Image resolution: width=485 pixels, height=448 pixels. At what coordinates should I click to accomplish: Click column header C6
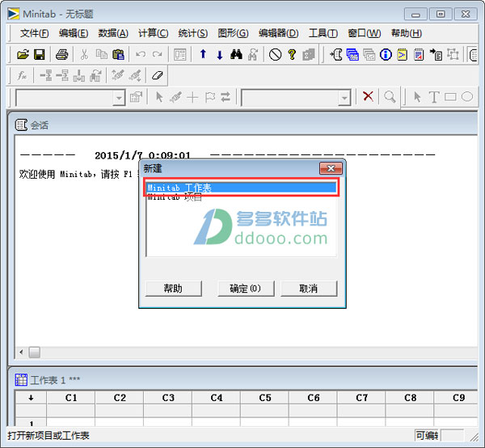pos(313,398)
